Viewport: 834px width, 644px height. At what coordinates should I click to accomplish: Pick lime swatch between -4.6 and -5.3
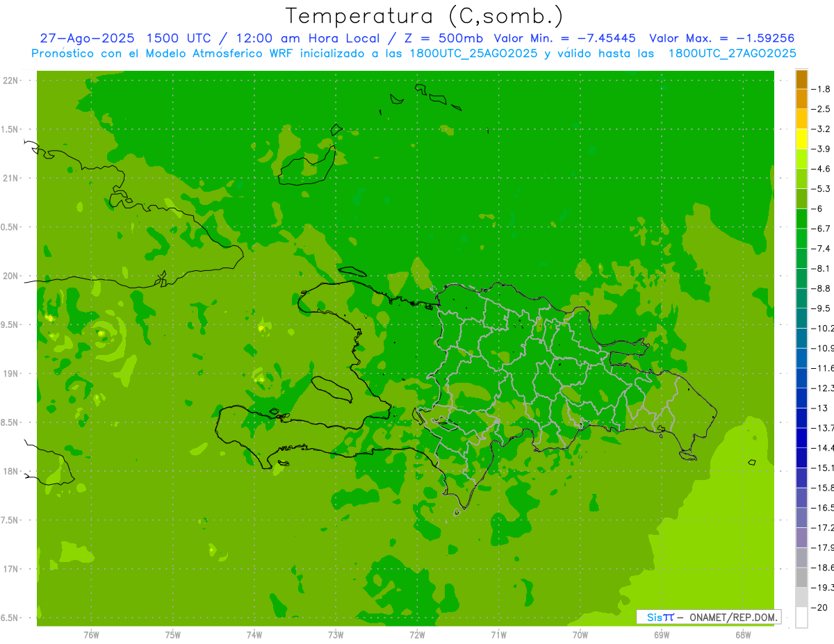coord(801,179)
